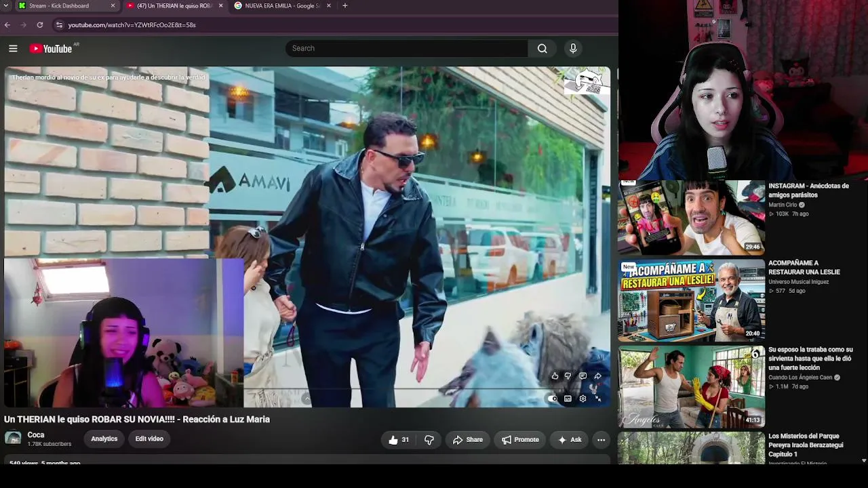Viewport: 868px width, 488px height.
Task: Open the ACOMPAÑAME A RESTAURAR UNA LESLIE thumbnail
Action: (692, 300)
